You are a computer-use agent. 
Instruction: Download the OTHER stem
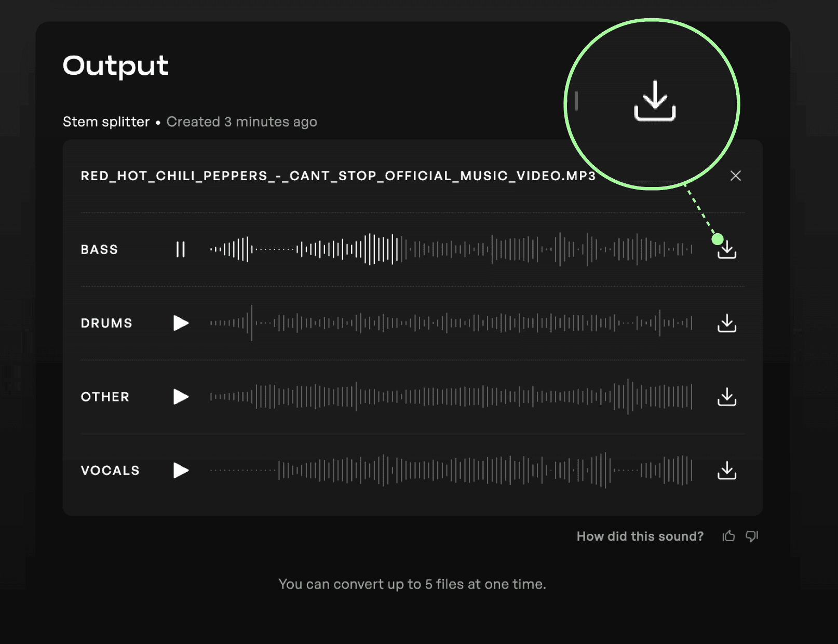tap(727, 397)
